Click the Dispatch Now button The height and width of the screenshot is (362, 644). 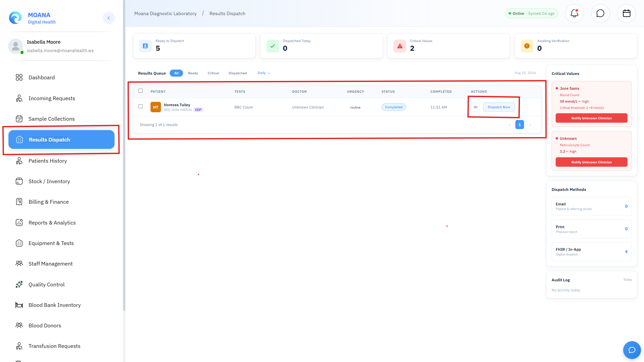pyautogui.click(x=499, y=107)
